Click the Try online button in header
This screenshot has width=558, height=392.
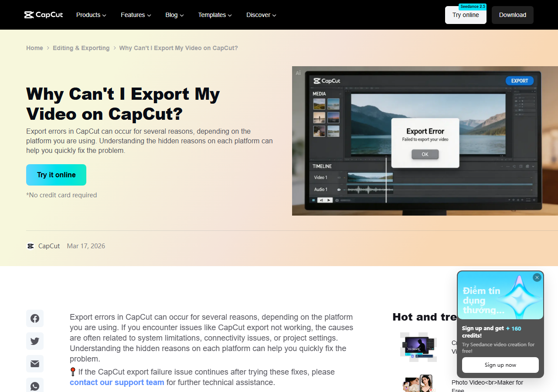tap(466, 15)
